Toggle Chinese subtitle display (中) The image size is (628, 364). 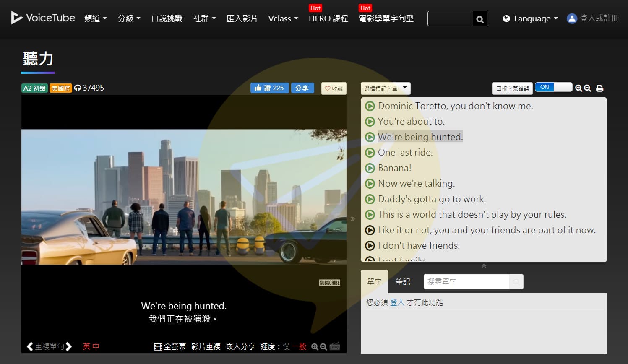pos(96,346)
